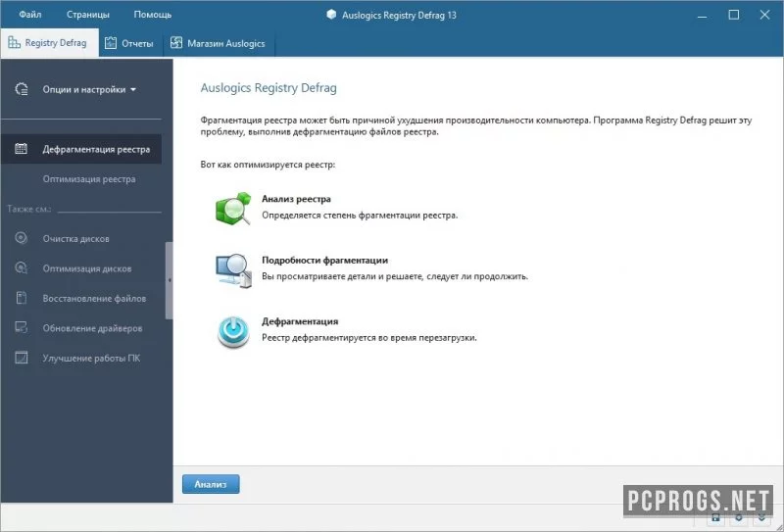Expand the Опции и настройки dropdown
784x532 pixels.
point(89,89)
